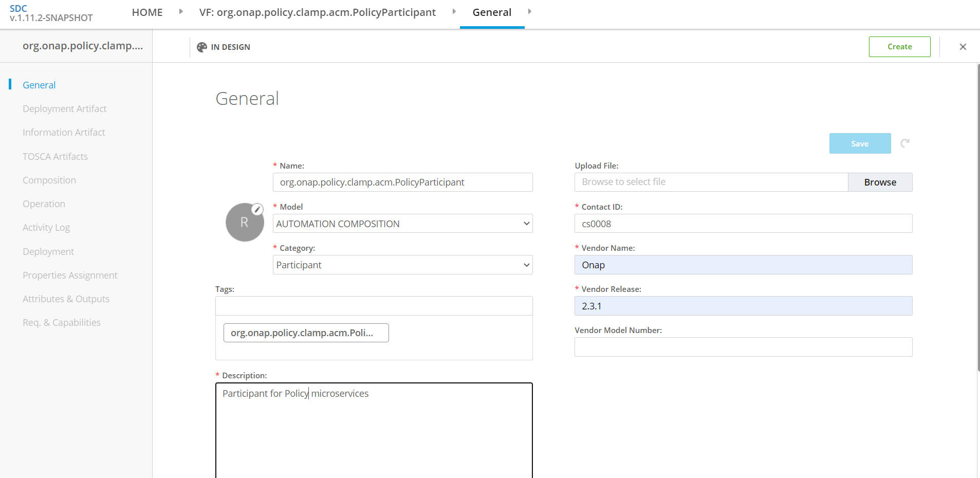This screenshot has width=980, height=478.
Task: Select the General breadcrumb tab
Action: pyautogui.click(x=492, y=12)
